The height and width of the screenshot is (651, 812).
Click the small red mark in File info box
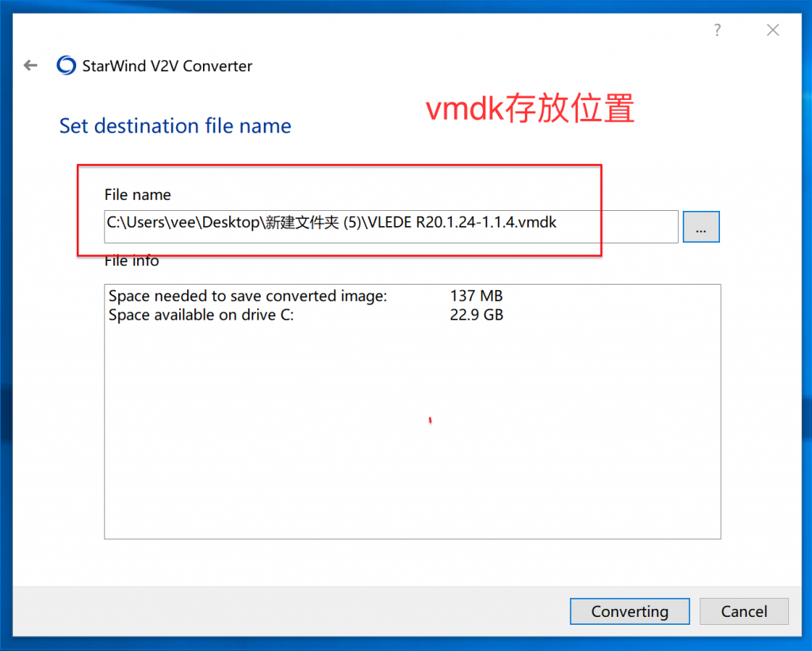(430, 420)
